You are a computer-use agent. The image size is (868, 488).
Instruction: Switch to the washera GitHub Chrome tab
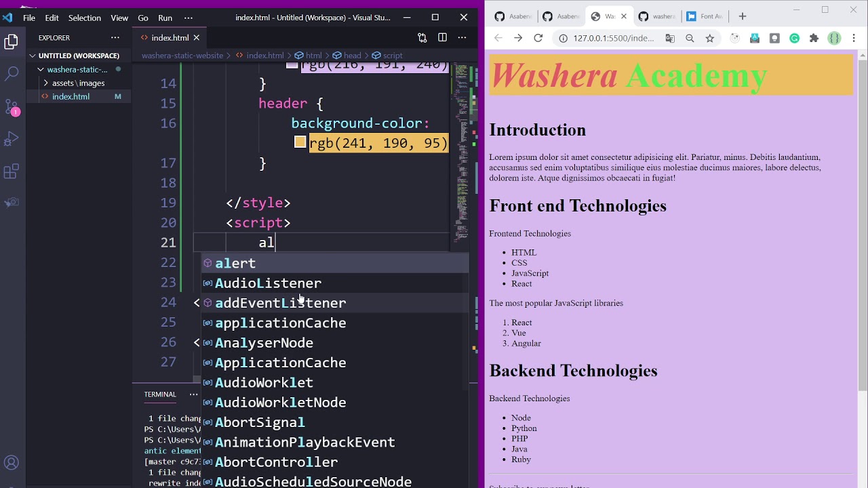click(x=658, y=16)
